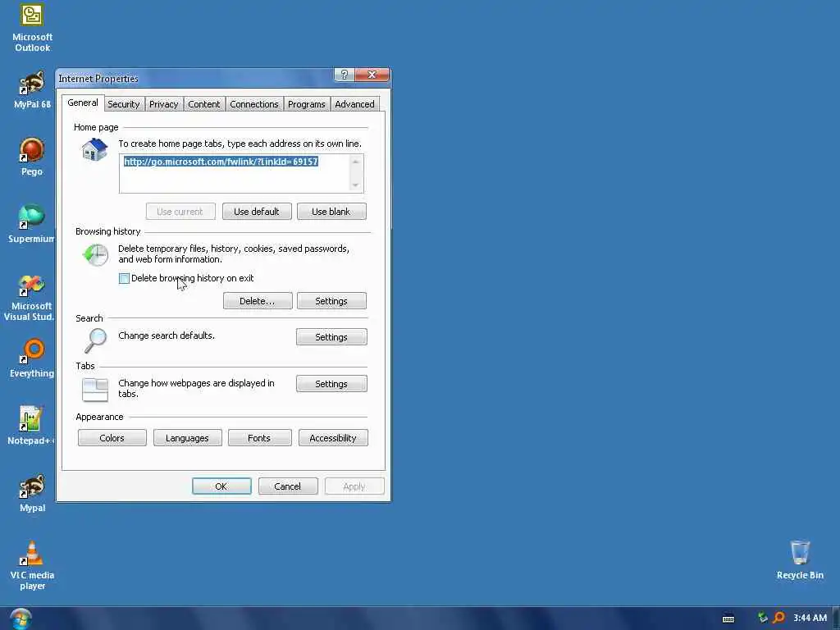The image size is (840, 630).
Task: Click the dialog Help question mark button
Action: coord(345,75)
